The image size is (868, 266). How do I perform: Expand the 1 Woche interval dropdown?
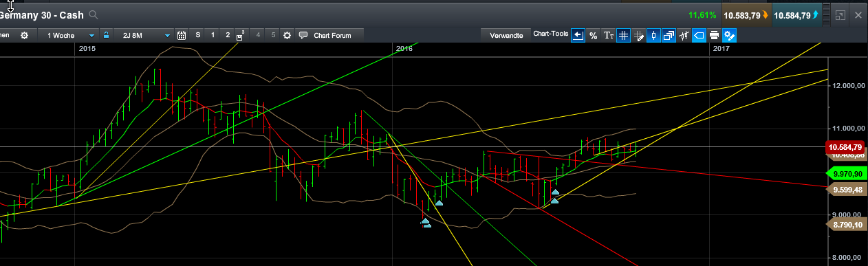[x=92, y=35]
